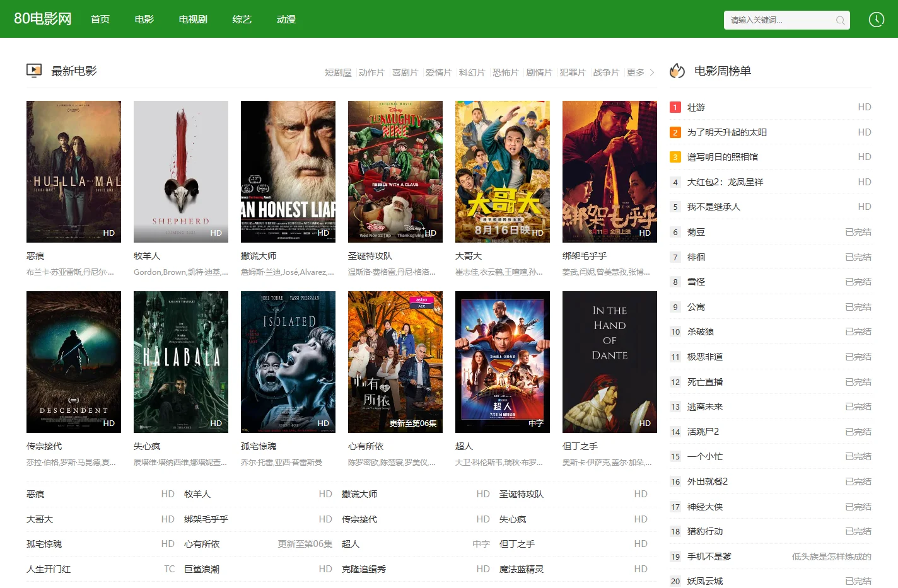Image resolution: width=898 pixels, height=588 pixels.
Task: Open the 孤宅惊魂 Isolated poster
Action: click(x=288, y=362)
